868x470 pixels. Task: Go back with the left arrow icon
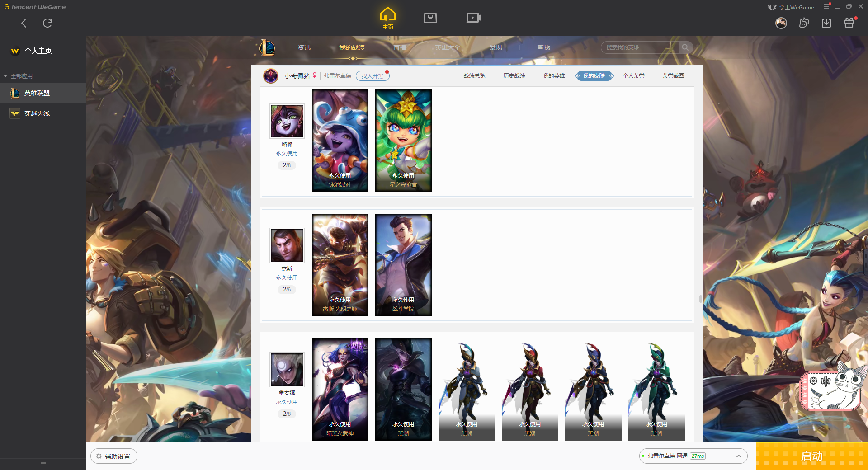click(24, 23)
